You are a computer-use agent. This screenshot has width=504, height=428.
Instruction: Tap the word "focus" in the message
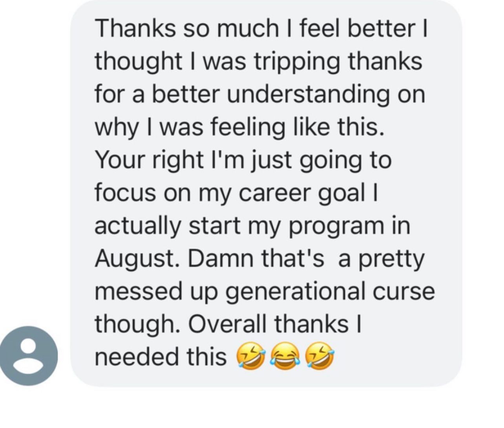pos(125,193)
